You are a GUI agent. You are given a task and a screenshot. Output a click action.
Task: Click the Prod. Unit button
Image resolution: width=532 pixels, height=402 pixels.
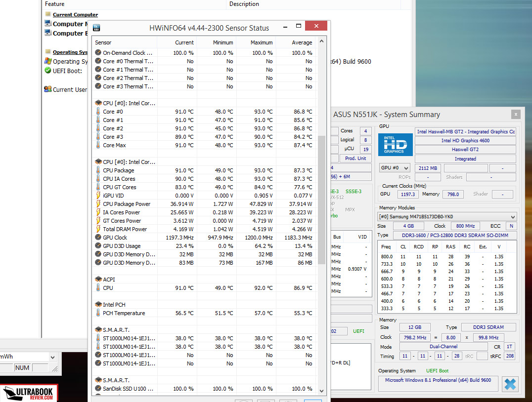click(x=355, y=159)
